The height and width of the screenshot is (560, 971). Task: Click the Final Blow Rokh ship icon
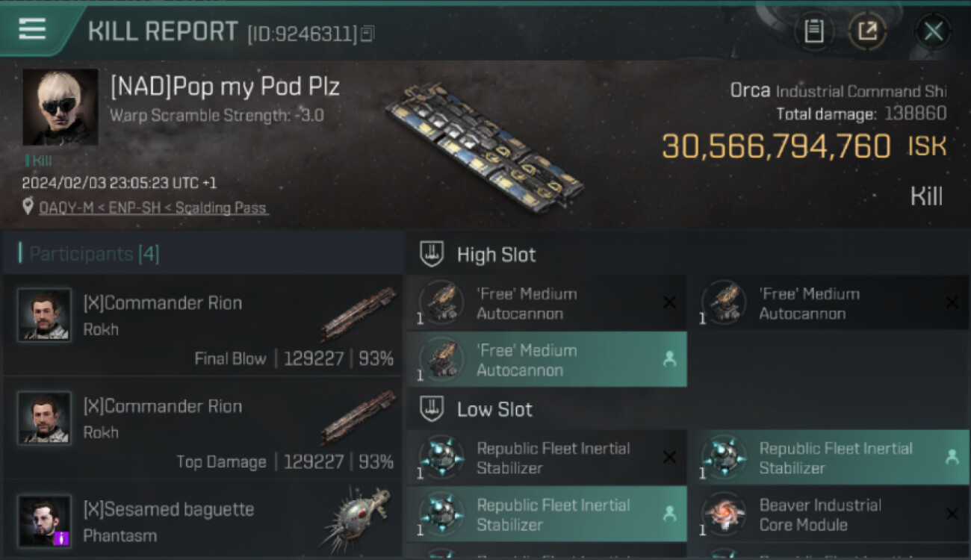click(x=359, y=314)
